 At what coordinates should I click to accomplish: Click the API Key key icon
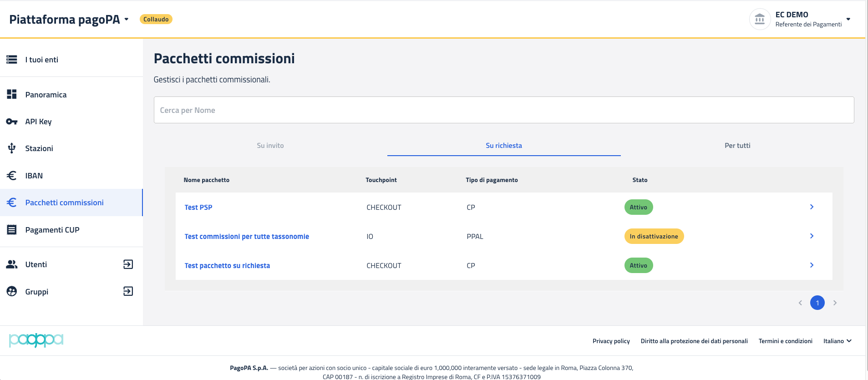click(x=12, y=122)
